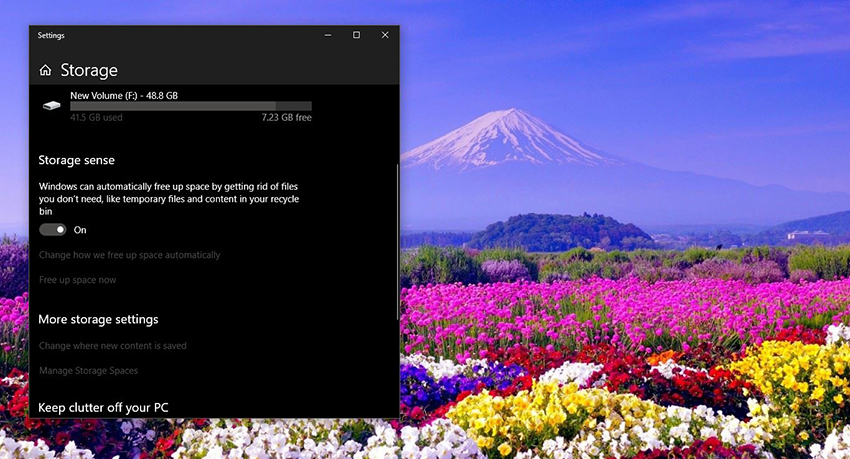This screenshot has width=850, height=459.
Task: Click the 'Keep clutter off your PC' heading
Action: tap(105, 407)
